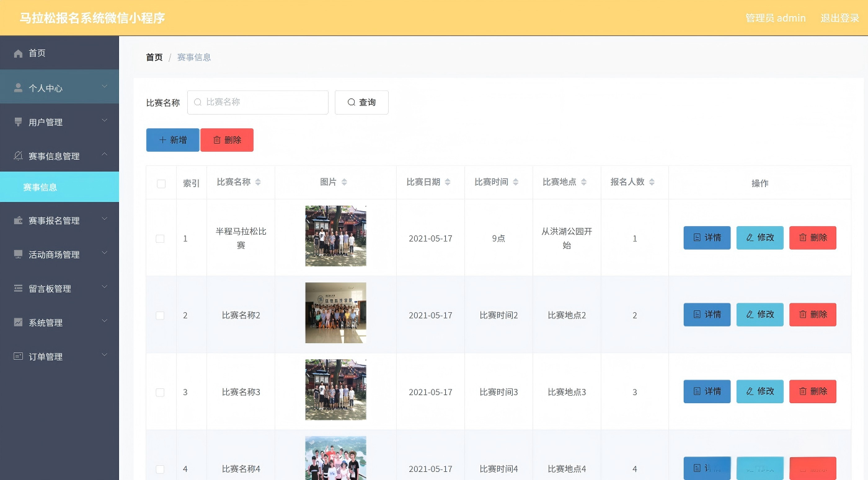Image resolution: width=868 pixels, height=480 pixels.
Task: Sort the table by 比赛日期 arrows
Action: 448,182
